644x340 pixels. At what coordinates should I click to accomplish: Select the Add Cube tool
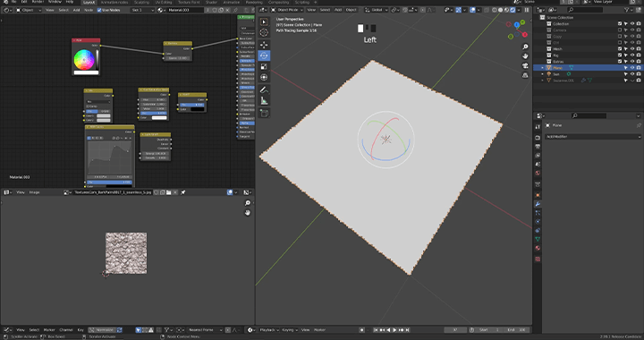pos(264,114)
